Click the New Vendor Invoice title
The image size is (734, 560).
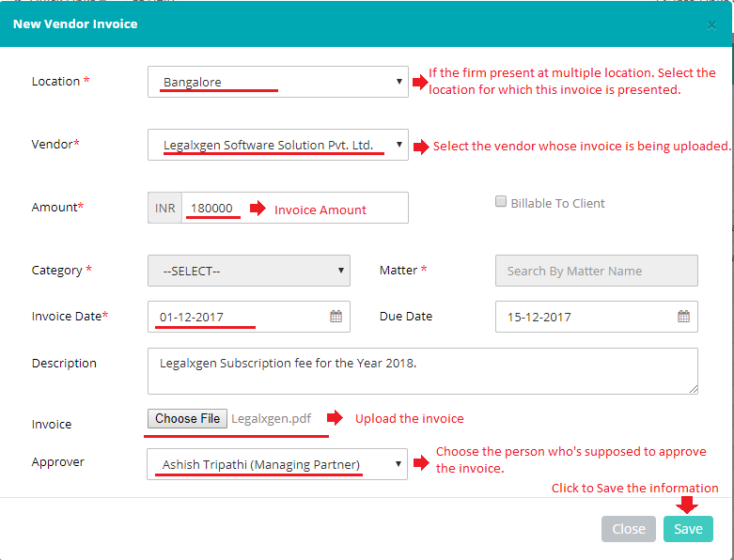(75, 24)
